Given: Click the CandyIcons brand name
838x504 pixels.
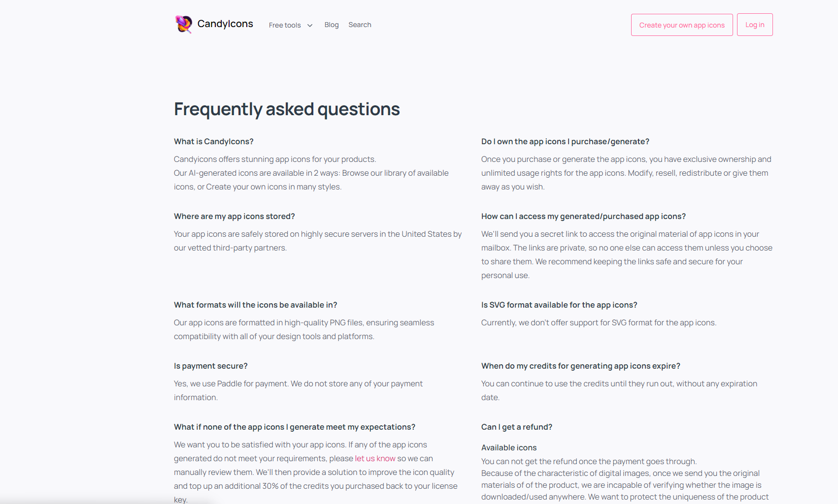Looking at the screenshot, I should click(225, 24).
